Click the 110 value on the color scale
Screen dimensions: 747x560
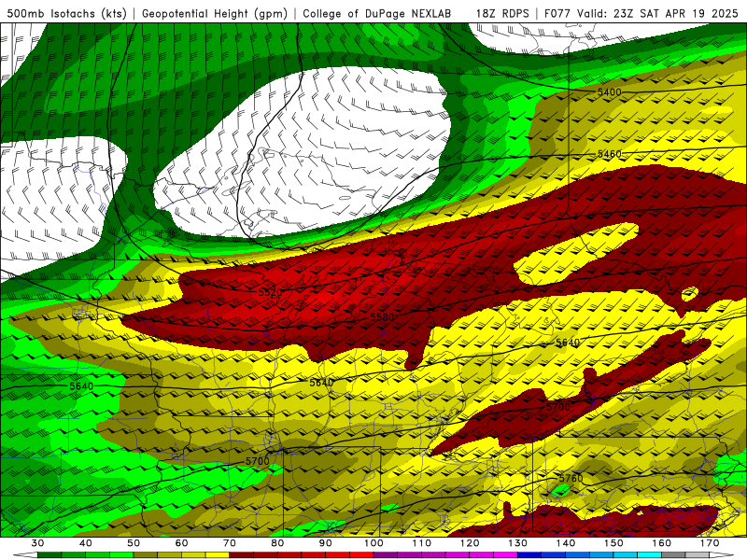(x=422, y=543)
